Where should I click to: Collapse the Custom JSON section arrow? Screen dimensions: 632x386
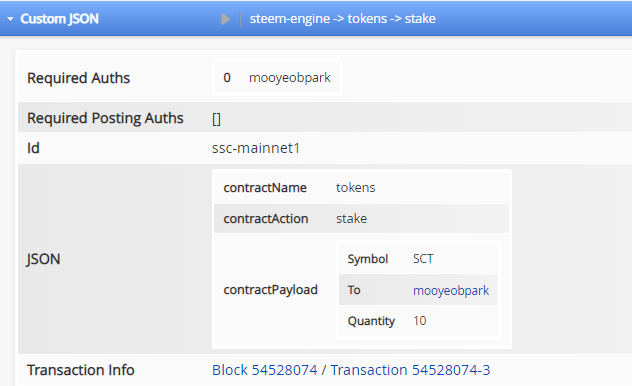tap(10, 19)
